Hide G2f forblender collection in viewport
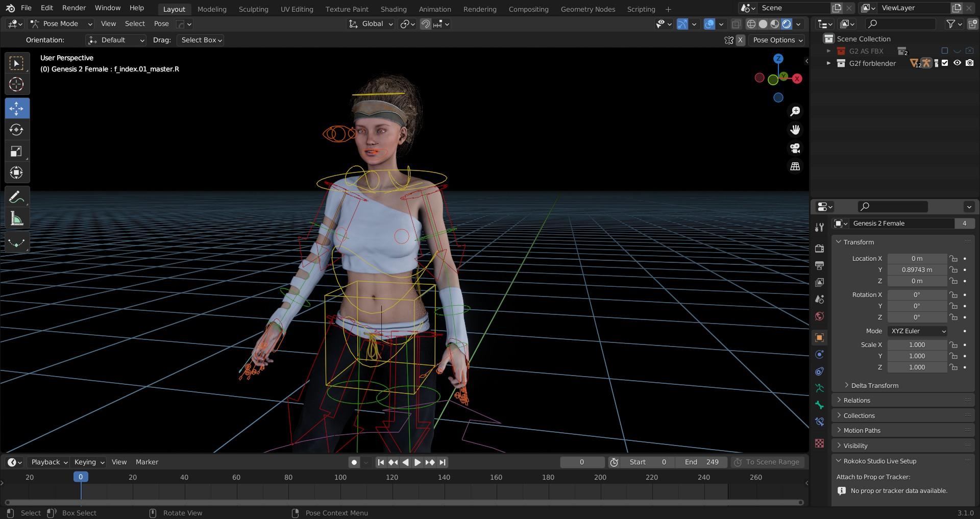 [957, 63]
